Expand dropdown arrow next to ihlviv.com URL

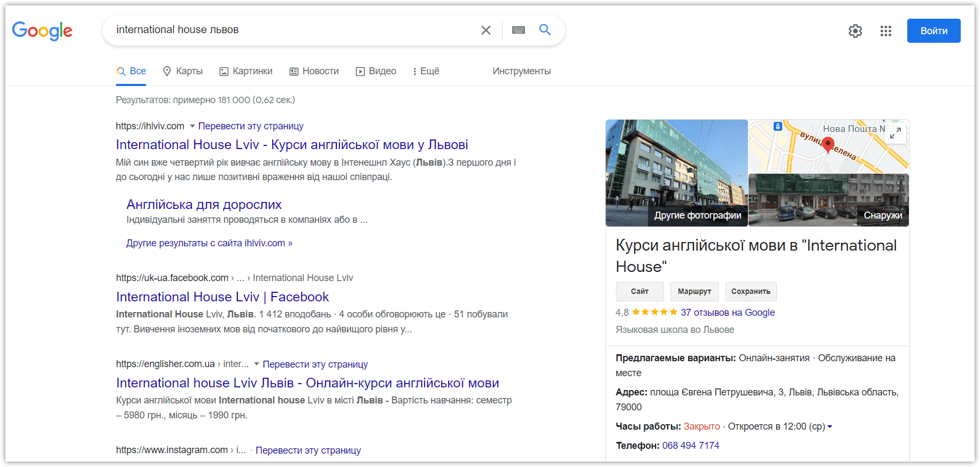[192, 126]
